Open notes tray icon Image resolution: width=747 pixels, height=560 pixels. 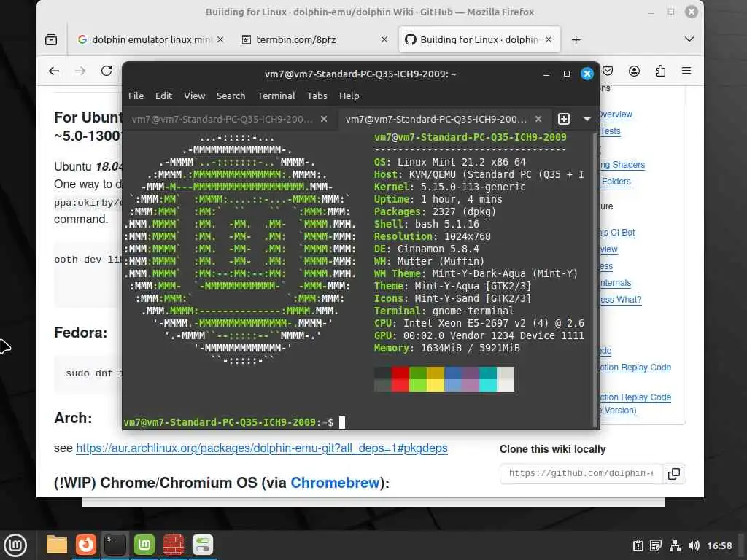point(656,545)
